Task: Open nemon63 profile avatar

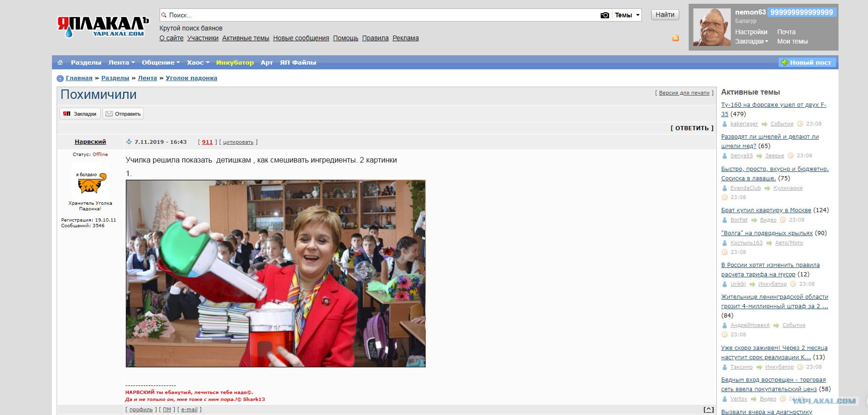Action: [712, 27]
